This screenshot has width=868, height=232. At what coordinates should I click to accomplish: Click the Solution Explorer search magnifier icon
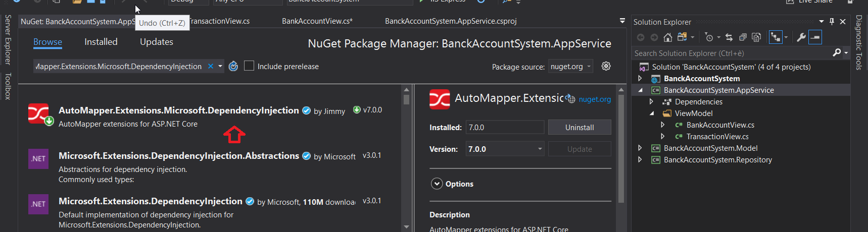pos(837,52)
